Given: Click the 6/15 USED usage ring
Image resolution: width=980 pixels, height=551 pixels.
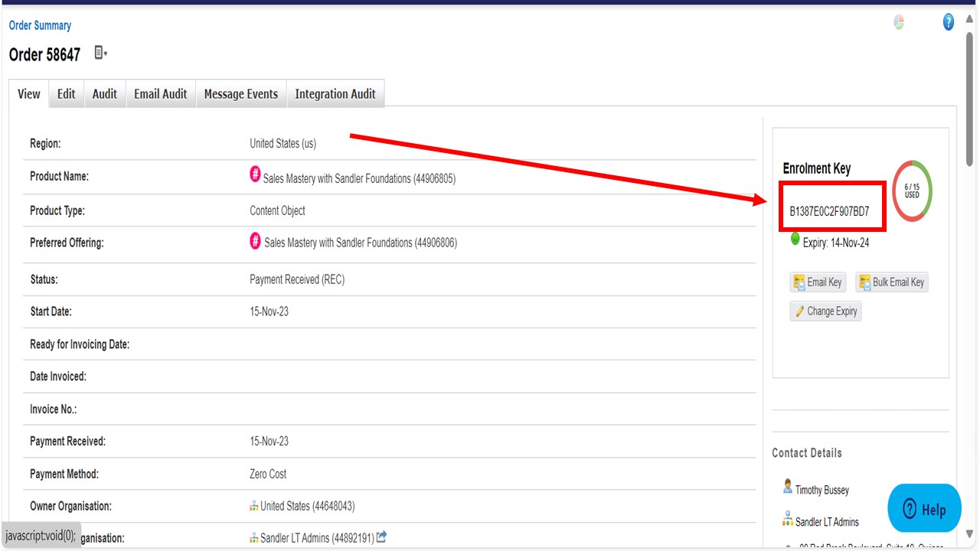Looking at the screenshot, I should click(911, 191).
